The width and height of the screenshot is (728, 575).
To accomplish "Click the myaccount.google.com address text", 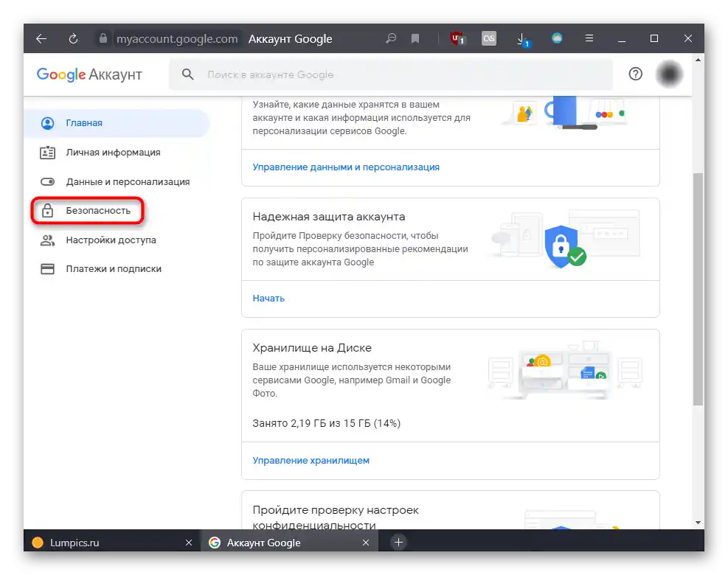I will click(177, 39).
